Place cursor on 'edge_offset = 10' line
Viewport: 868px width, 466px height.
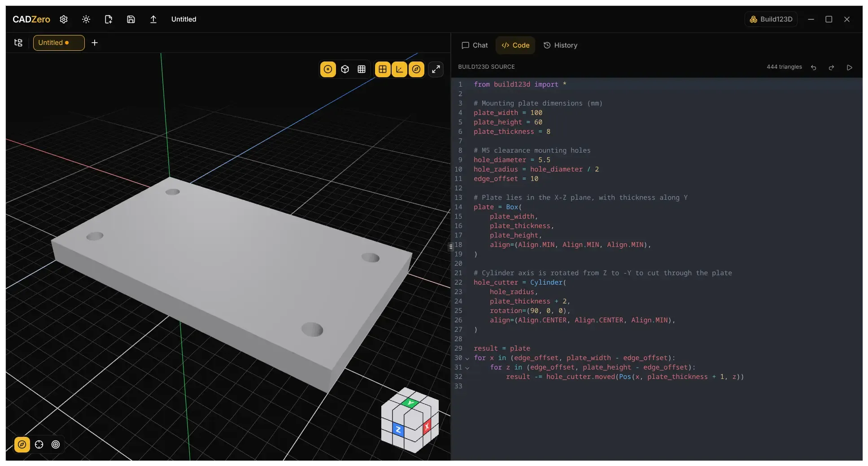coord(506,179)
